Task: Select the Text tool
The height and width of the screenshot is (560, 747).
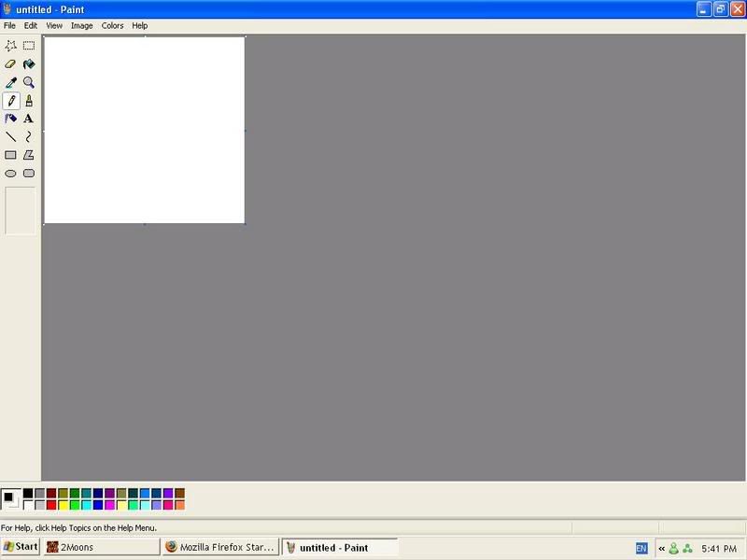Action: pos(29,119)
